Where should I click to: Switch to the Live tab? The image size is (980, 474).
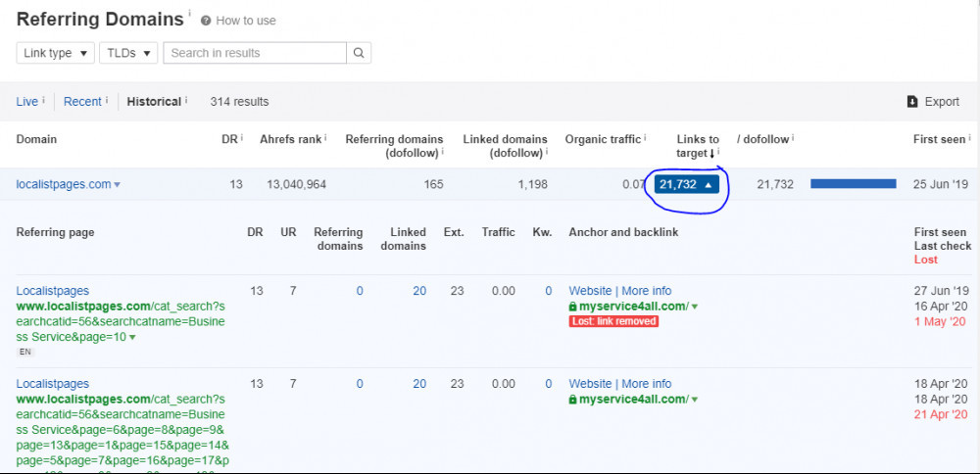coord(26,101)
